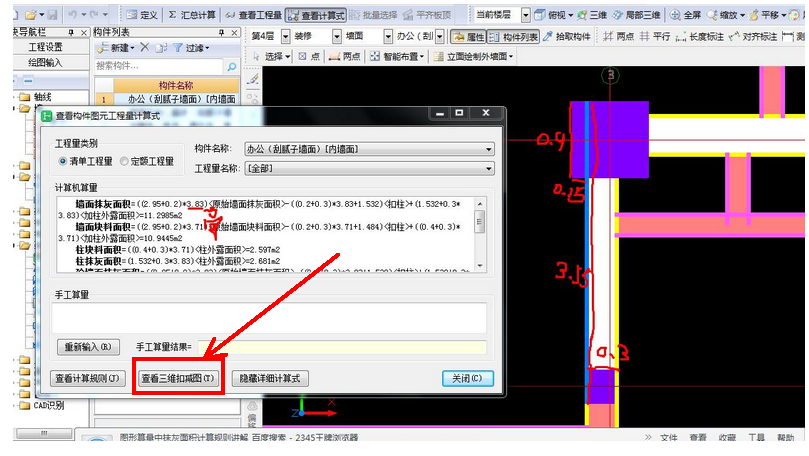Screen dimensions: 809x456
Task: Open file using the folder toolbar icon
Action: [x=31, y=15]
